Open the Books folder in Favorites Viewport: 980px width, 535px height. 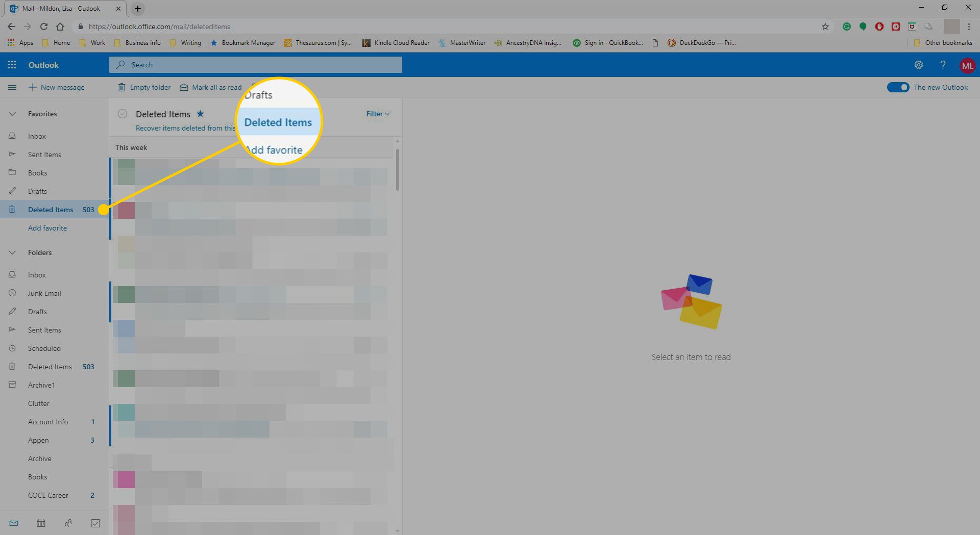point(54,173)
